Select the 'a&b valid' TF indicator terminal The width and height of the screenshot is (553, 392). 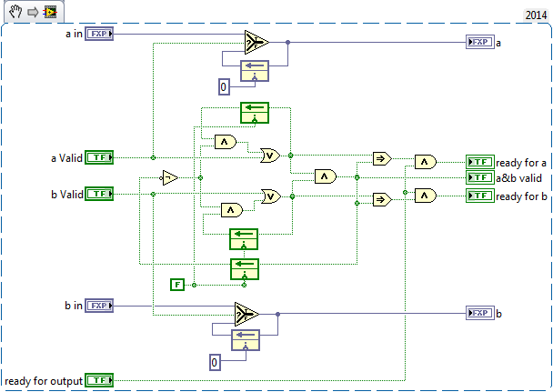480,177
